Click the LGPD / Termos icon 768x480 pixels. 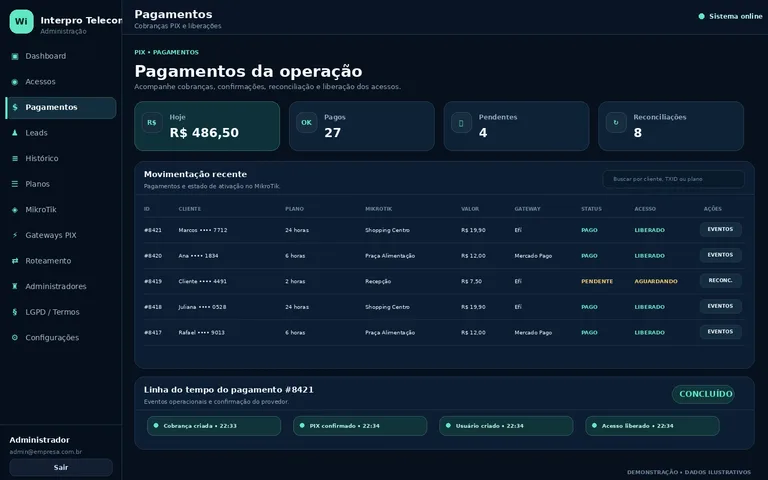click(15, 312)
